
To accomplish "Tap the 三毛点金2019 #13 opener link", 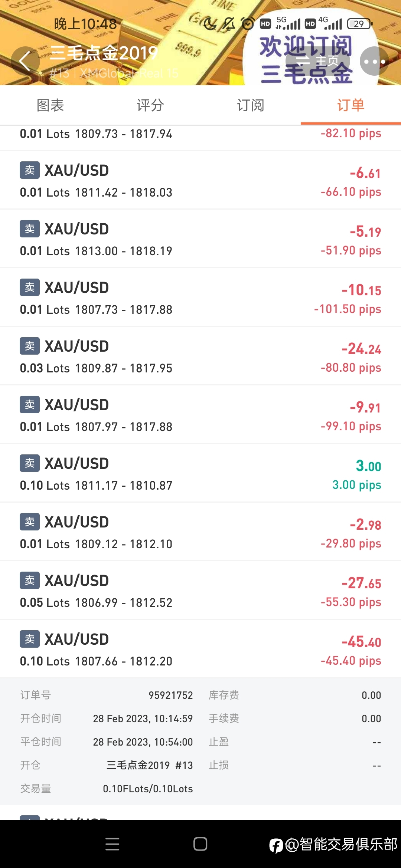I will [150, 765].
